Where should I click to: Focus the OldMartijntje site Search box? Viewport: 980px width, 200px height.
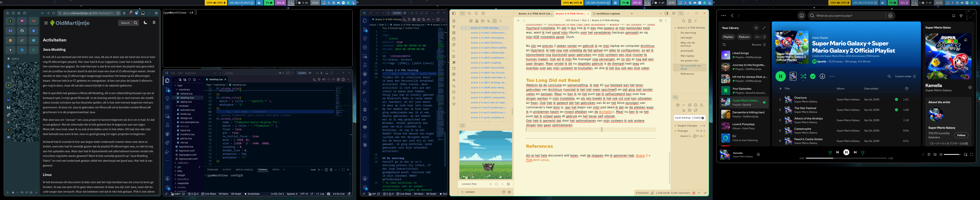[129, 23]
